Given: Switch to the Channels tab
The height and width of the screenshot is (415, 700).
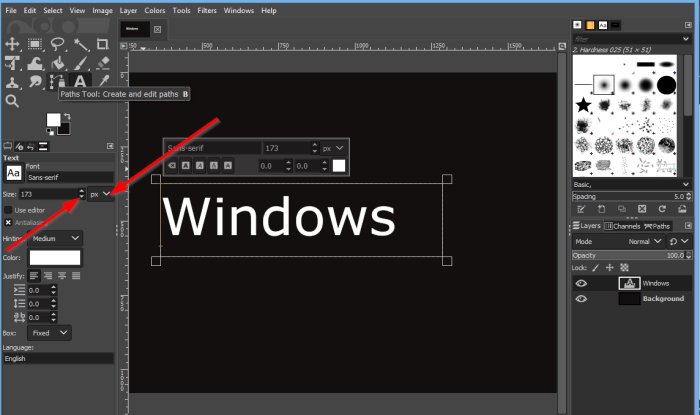Looking at the screenshot, I should pyautogui.click(x=622, y=226).
